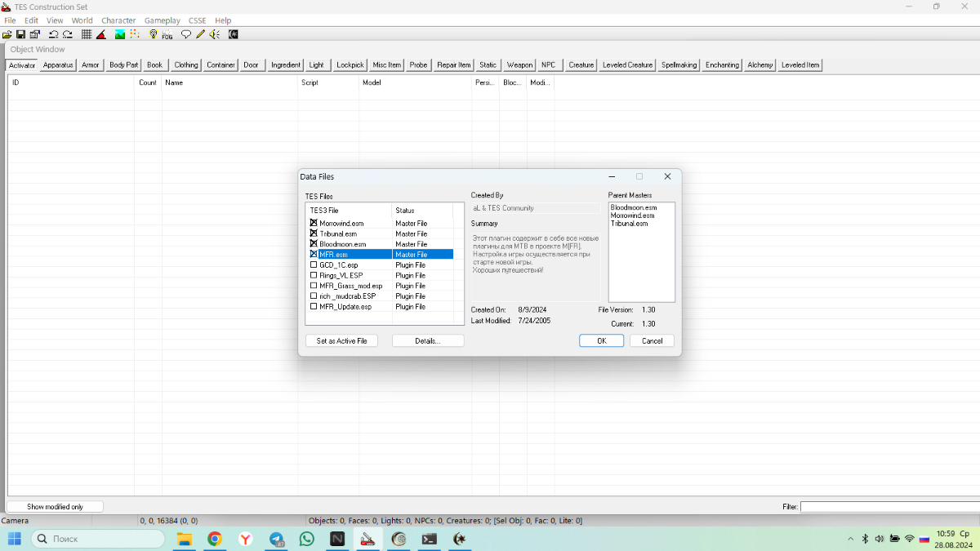The width and height of the screenshot is (980, 551).
Task: Click the Filter input field
Action: 889,507
